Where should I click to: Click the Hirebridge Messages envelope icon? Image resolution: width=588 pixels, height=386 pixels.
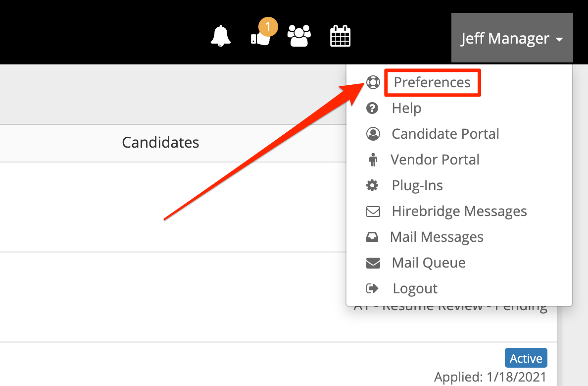pos(373,211)
